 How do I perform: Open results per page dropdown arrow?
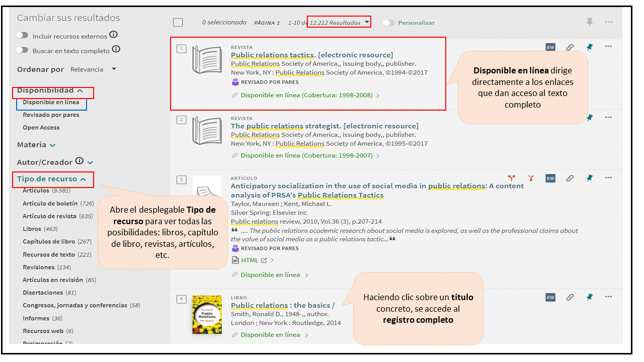(x=367, y=22)
